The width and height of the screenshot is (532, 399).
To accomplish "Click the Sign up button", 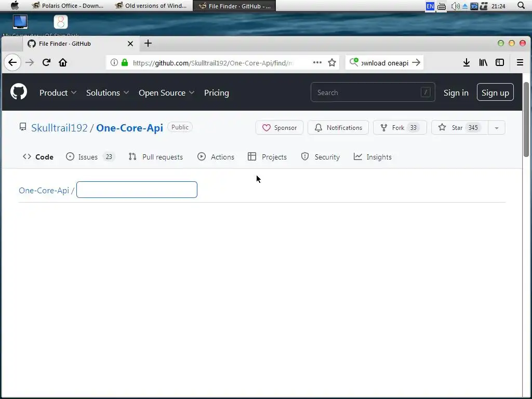I will (495, 92).
